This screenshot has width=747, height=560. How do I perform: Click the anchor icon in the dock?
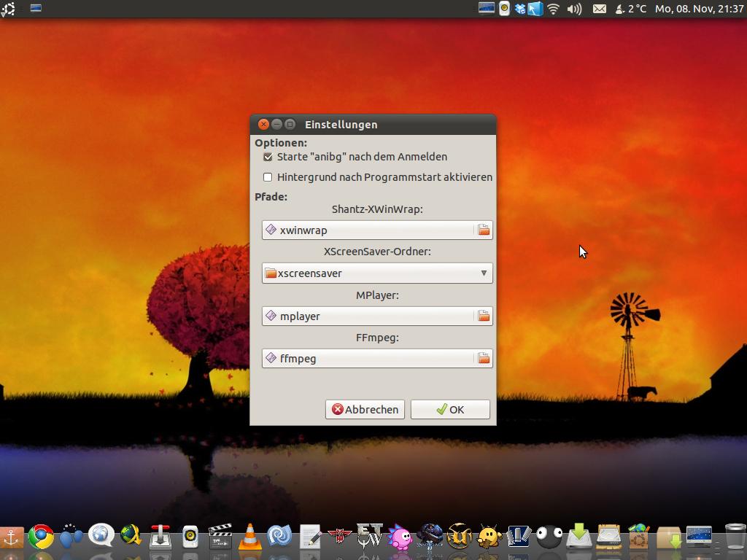(x=11, y=538)
